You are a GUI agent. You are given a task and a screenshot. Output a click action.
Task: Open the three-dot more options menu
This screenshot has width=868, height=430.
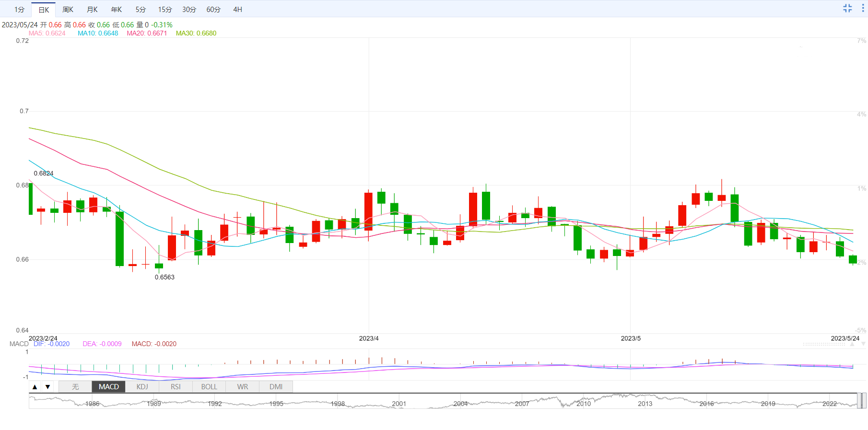[863, 8]
